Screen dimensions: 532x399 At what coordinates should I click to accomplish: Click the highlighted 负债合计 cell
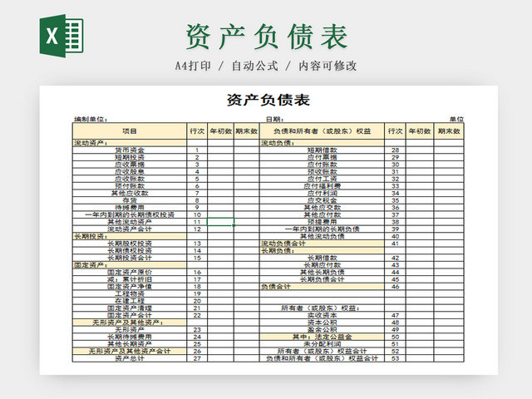click(322, 286)
